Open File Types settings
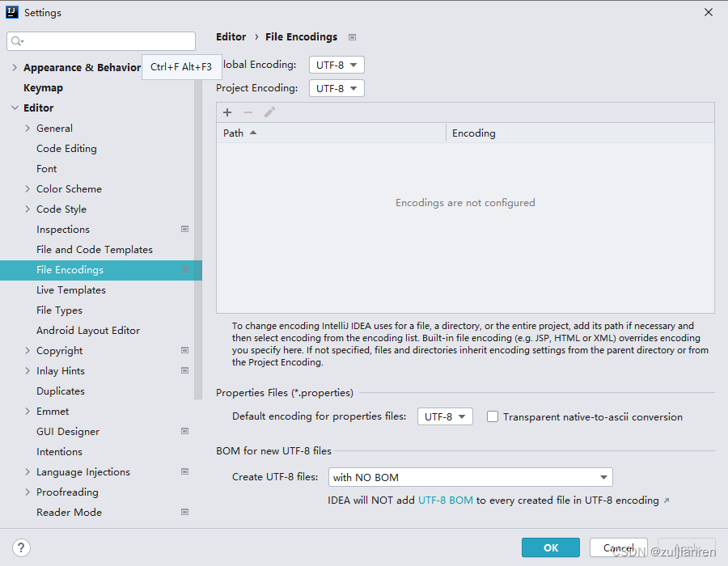The image size is (728, 566). coord(59,310)
